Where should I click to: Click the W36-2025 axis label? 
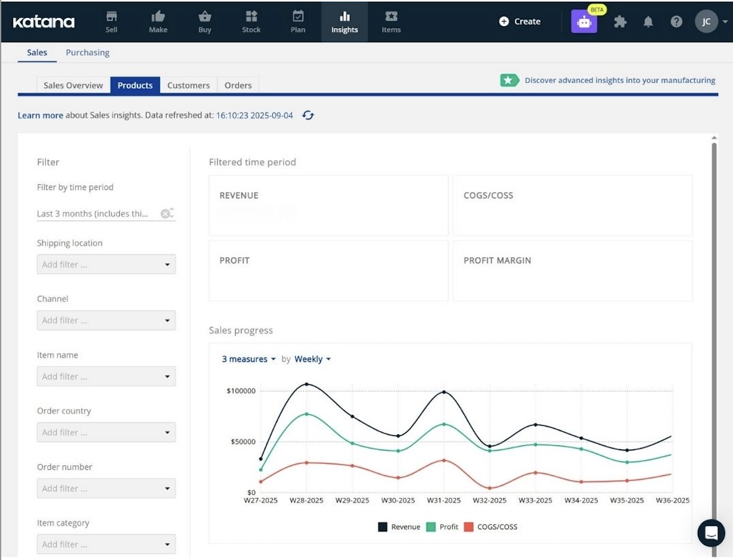click(672, 500)
